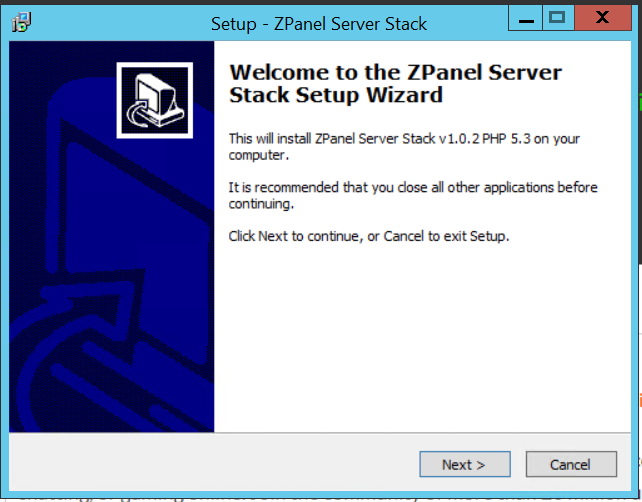Cancel the ZPanel setup wizard

click(571, 464)
